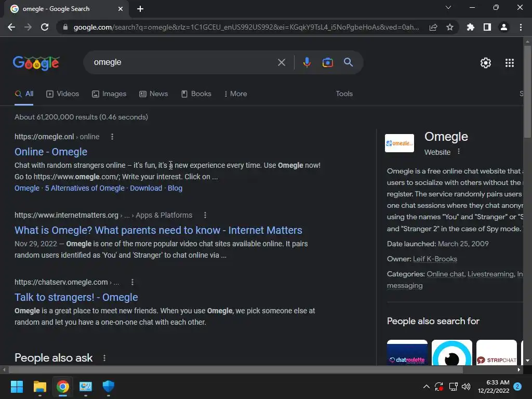Open File Explorer from taskbar
This screenshot has height=399, width=532.
[39, 387]
